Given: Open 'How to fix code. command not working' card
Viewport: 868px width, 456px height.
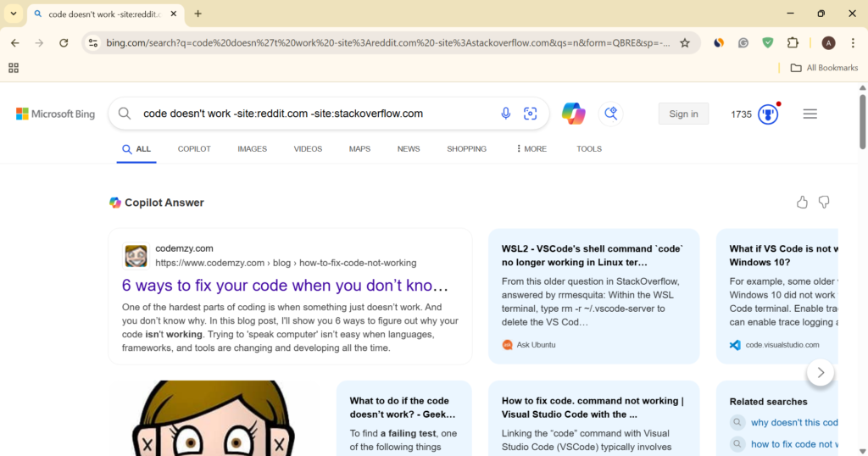Looking at the screenshot, I should click(x=593, y=419).
